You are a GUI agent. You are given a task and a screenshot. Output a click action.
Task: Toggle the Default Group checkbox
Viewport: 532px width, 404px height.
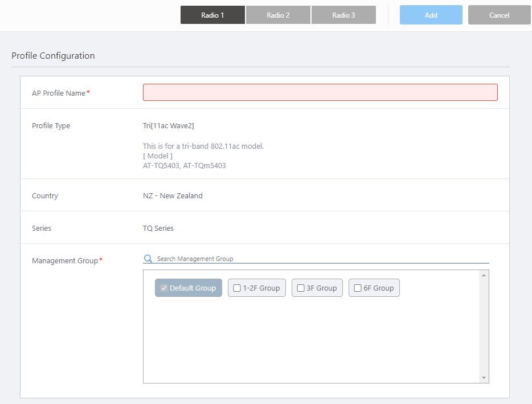pos(164,288)
